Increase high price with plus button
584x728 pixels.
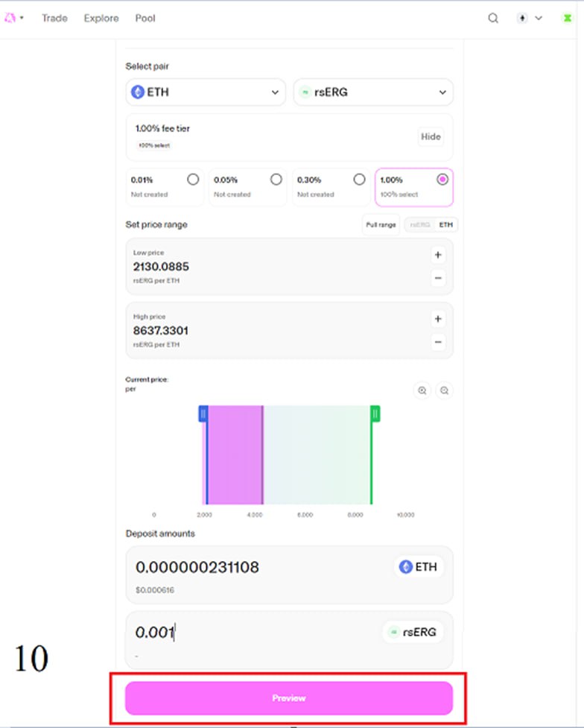(438, 319)
